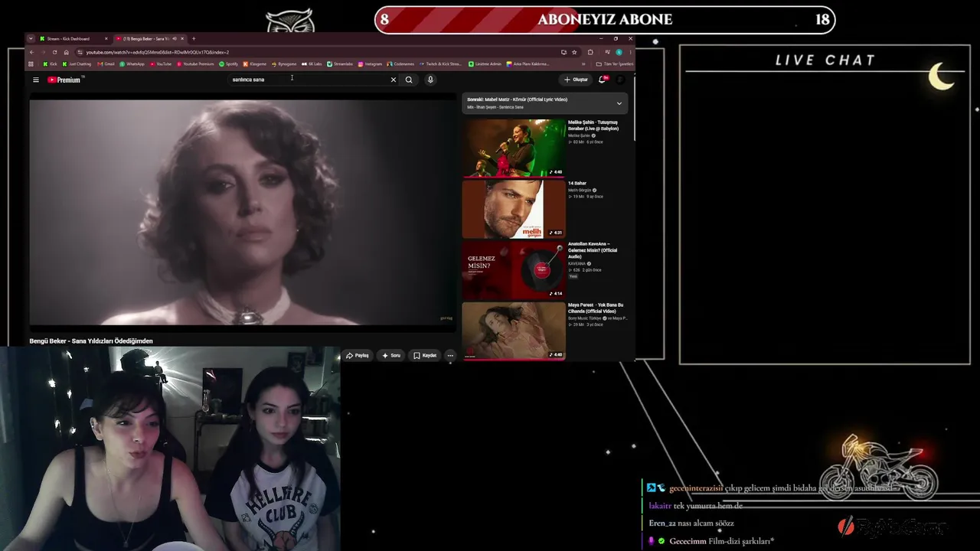Save video with the Kaydet button
This screenshot has width=980, height=551.
425,355
